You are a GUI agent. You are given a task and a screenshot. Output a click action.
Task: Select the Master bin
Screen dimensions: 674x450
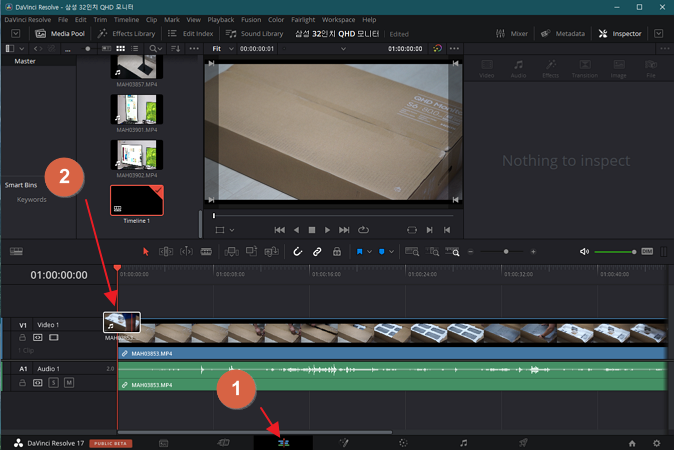pyautogui.click(x=25, y=61)
